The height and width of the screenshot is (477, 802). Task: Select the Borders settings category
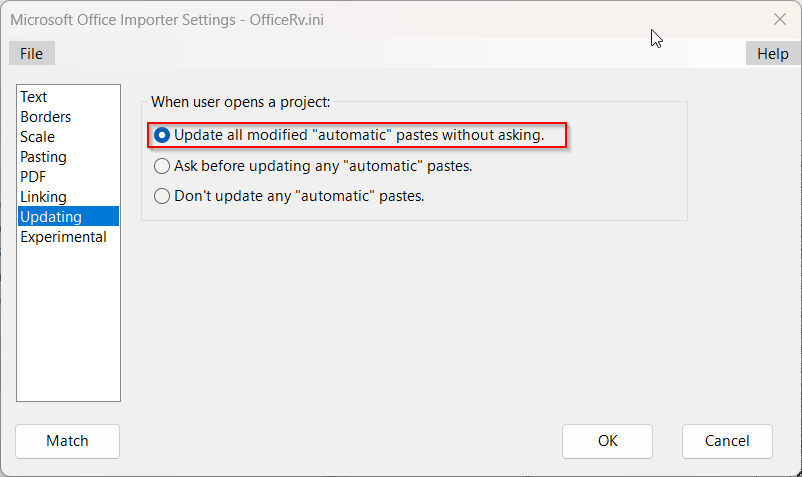(46, 117)
